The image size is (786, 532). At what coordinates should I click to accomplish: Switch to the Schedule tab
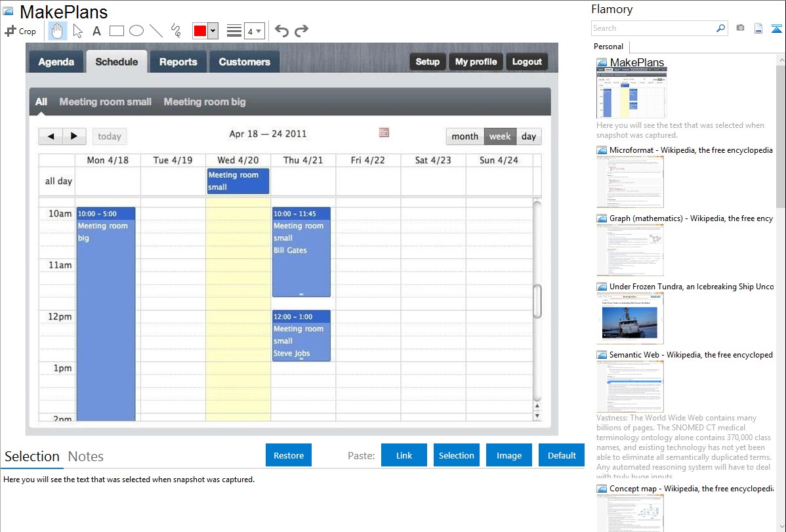[x=117, y=62]
